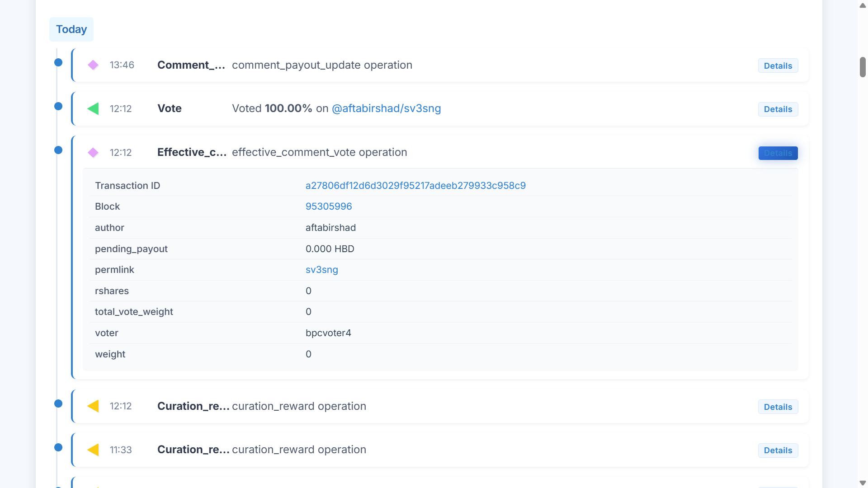Click the Today date label
The image size is (868, 488).
71,29
